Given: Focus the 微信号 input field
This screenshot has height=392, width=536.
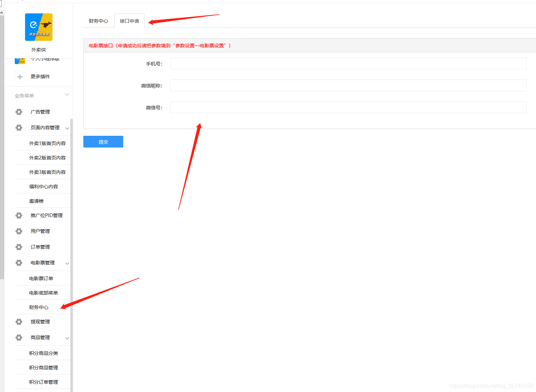Looking at the screenshot, I should tap(348, 107).
